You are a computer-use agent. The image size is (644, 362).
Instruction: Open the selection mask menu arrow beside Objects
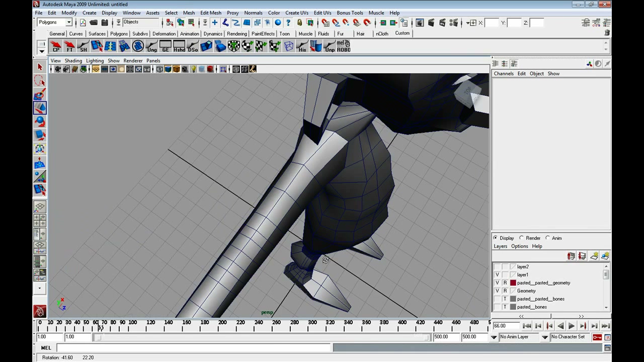pyautogui.click(x=119, y=23)
